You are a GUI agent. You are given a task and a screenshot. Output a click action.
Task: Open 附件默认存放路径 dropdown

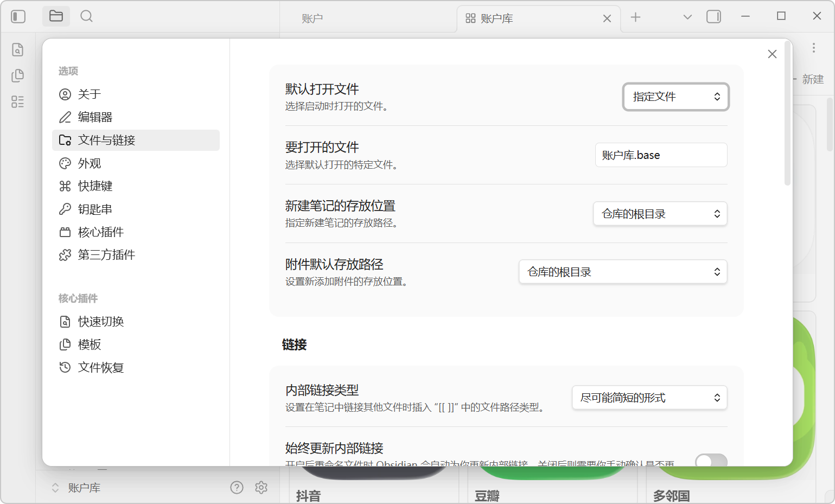(x=623, y=272)
